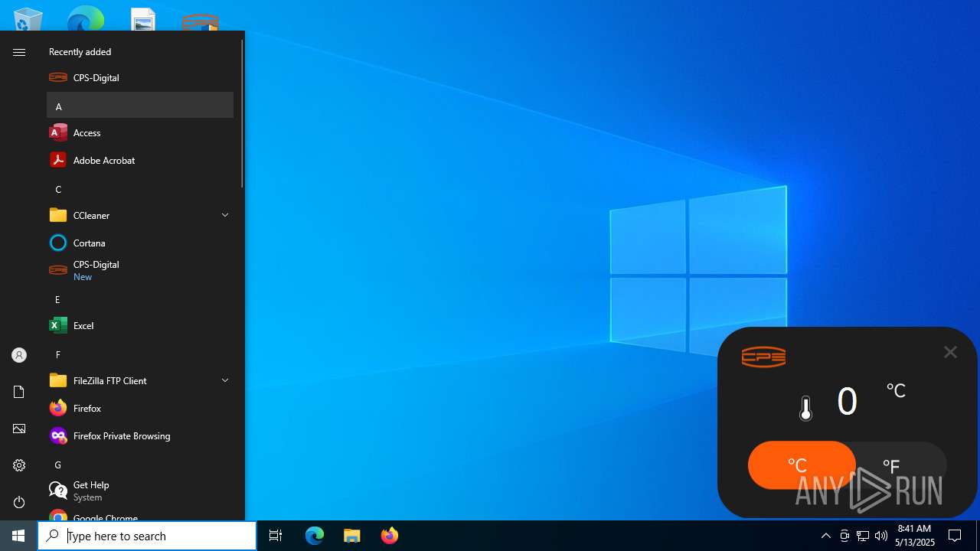Click the temperature value 0 reading
980x551 pixels.
[847, 401]
